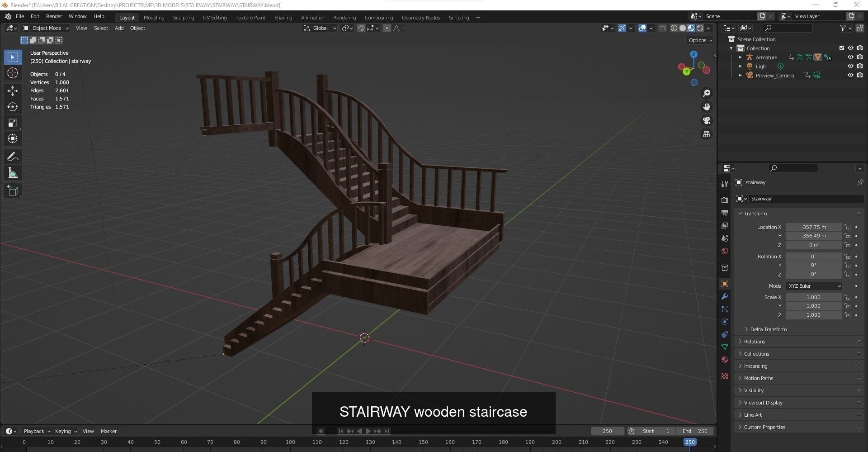Toggle Light visibility eye in outliner
Viewport: 868px width, 452px height.
(850, 66)
